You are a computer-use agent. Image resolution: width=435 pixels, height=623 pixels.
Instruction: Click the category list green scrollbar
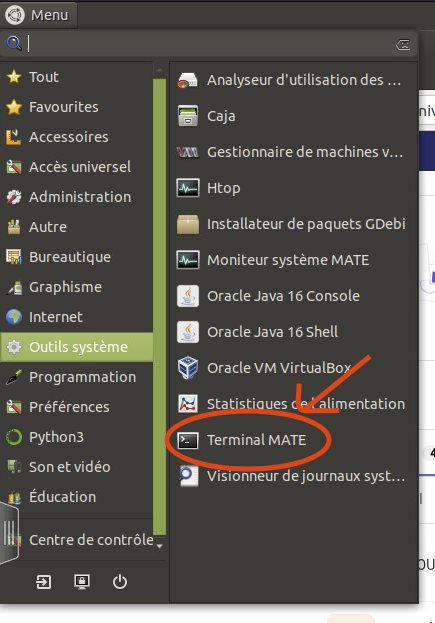coord(159,307)
